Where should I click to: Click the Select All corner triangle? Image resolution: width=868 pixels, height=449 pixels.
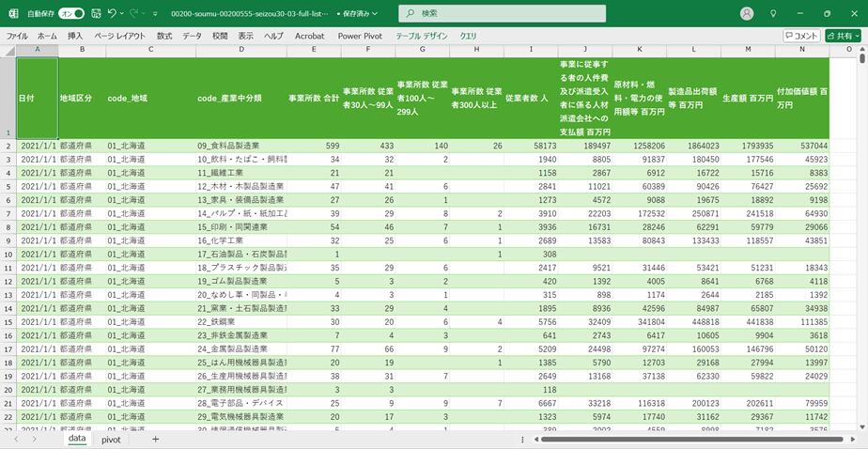[8, 49]
